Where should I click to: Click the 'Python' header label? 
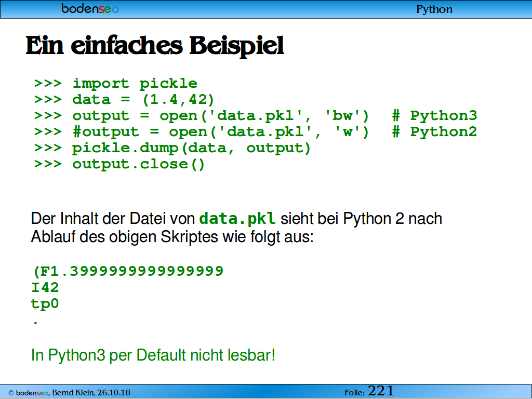[x=434, y=9]
